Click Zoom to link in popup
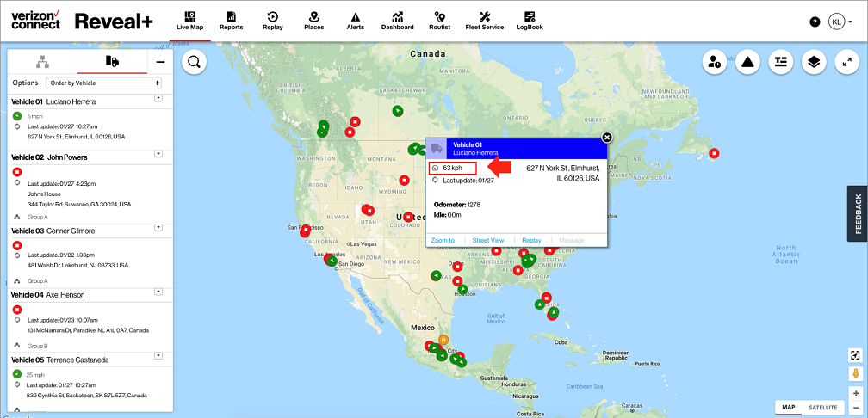 coord(443,240)
